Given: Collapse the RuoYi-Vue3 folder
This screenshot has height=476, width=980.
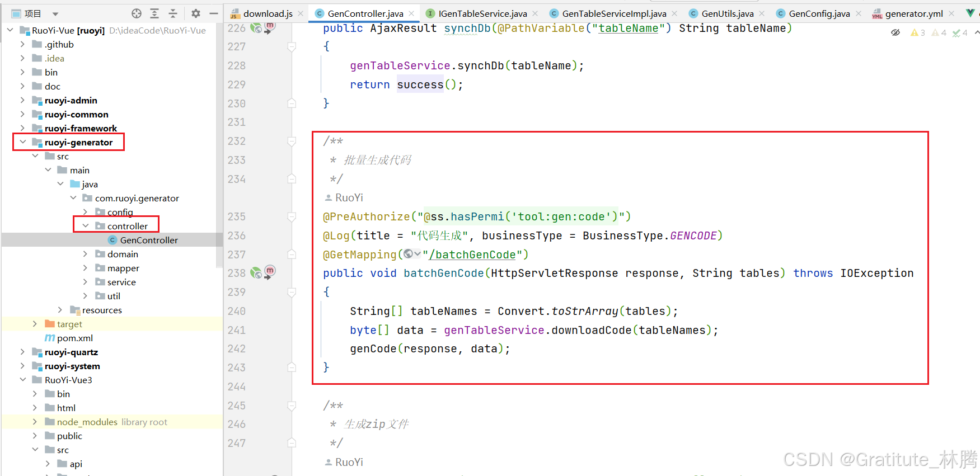Looking at the screenshot, I should coord(22,380).
